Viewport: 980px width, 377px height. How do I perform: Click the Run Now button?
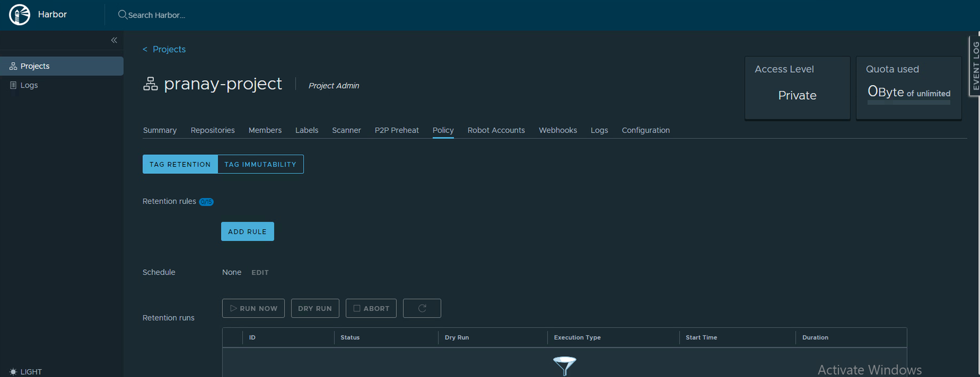tap(254, 308)
